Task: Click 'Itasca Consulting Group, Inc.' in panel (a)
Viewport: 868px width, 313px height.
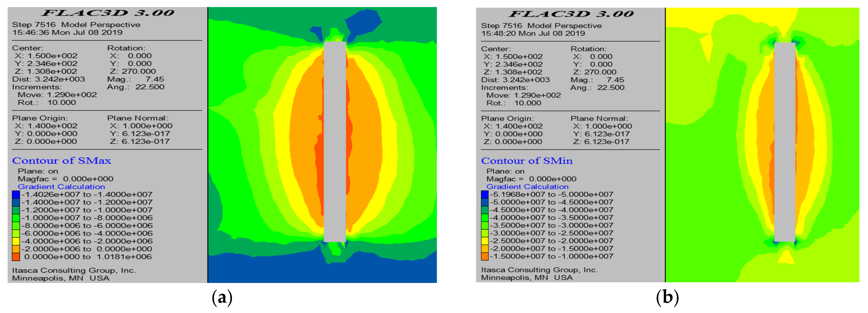Action: point(74,270)
